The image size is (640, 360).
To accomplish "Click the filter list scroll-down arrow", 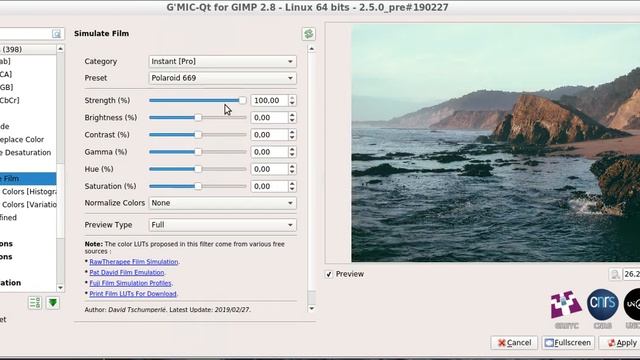I will [x=60, y=288].
